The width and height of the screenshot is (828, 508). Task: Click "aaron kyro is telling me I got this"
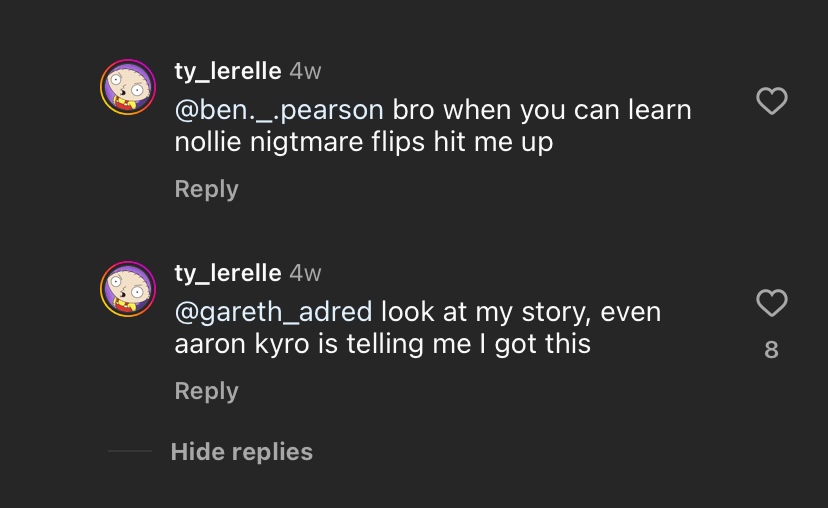pyautogui.click(x=382, y=344)
